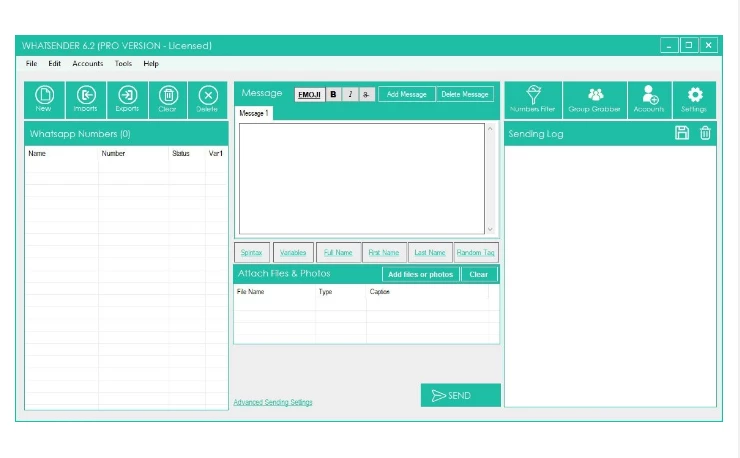Click the Add Message button
740x458 pixels.
[406, 94]
